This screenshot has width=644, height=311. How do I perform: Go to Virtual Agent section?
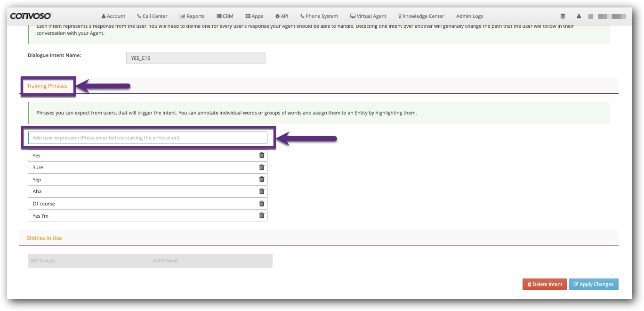pos(368,16)
